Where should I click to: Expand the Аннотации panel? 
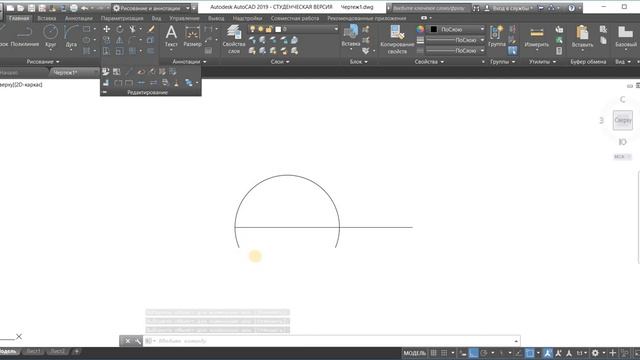coord(189,62)
